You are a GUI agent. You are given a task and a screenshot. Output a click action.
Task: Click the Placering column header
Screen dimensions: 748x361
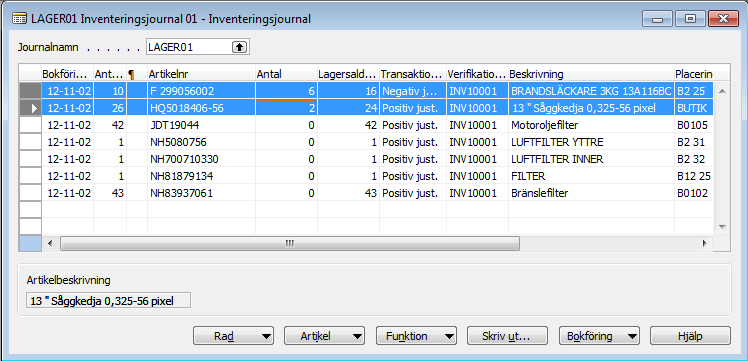point(694,74)
